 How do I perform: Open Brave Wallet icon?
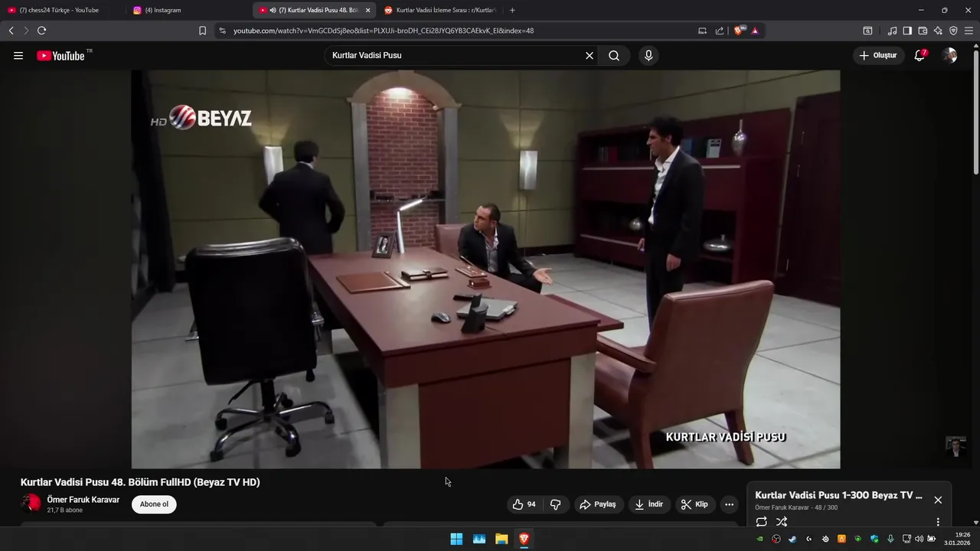tap(923, 31)
